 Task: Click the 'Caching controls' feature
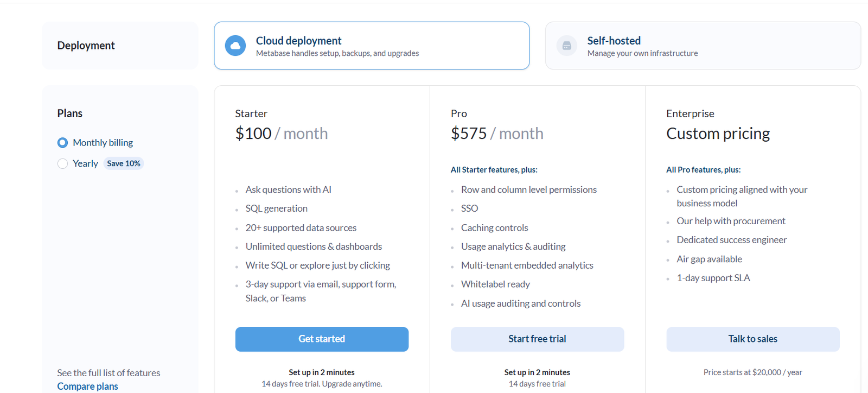tap(495, 228)
